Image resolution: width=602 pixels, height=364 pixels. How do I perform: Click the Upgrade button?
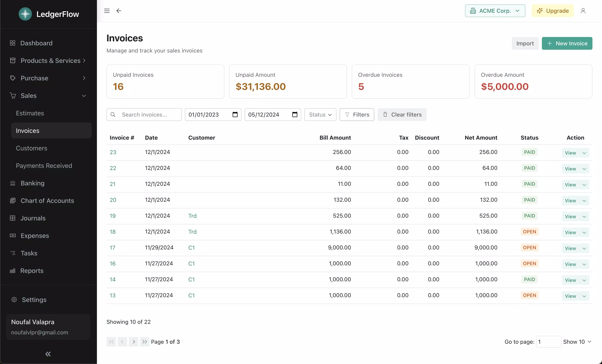(x=553, y=11)
